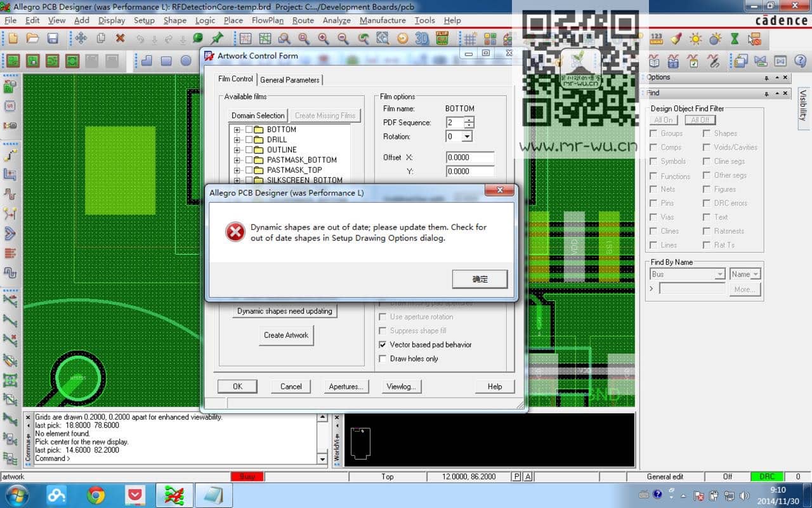Click the Zoom In magnifier icon
Screen dimensions: 812x508
coord(324,39)
